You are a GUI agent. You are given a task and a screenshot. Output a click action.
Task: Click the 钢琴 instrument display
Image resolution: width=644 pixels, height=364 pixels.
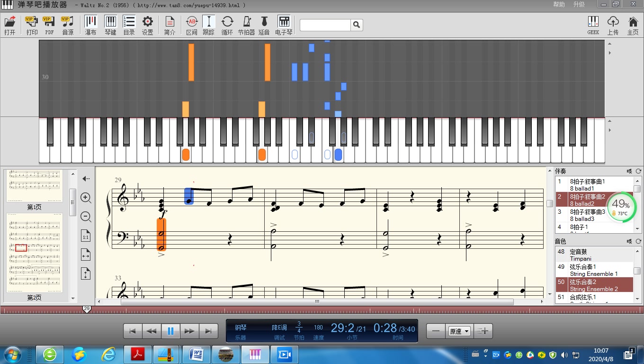pos(241,328)
